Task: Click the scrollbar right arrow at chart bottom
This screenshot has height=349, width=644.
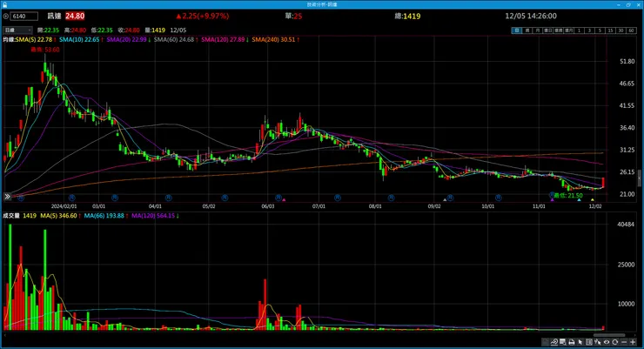Action: click(637, 335)
